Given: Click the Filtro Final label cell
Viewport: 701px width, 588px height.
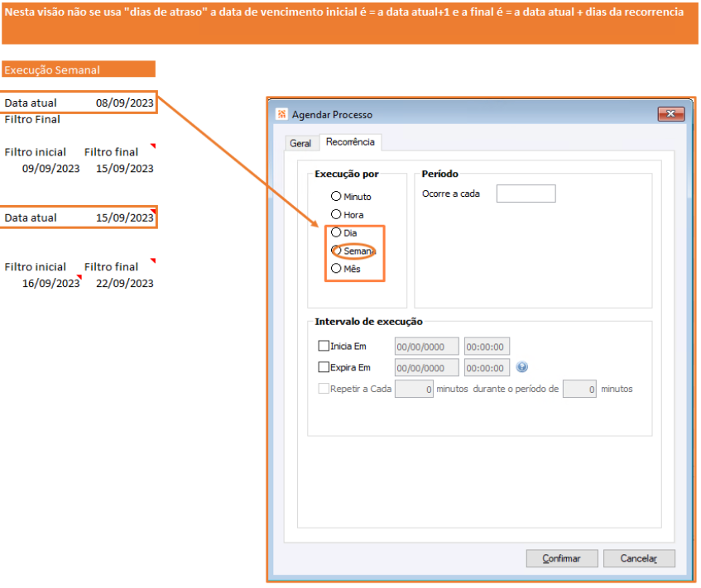Looking at the screenshot, I should 32,119.
